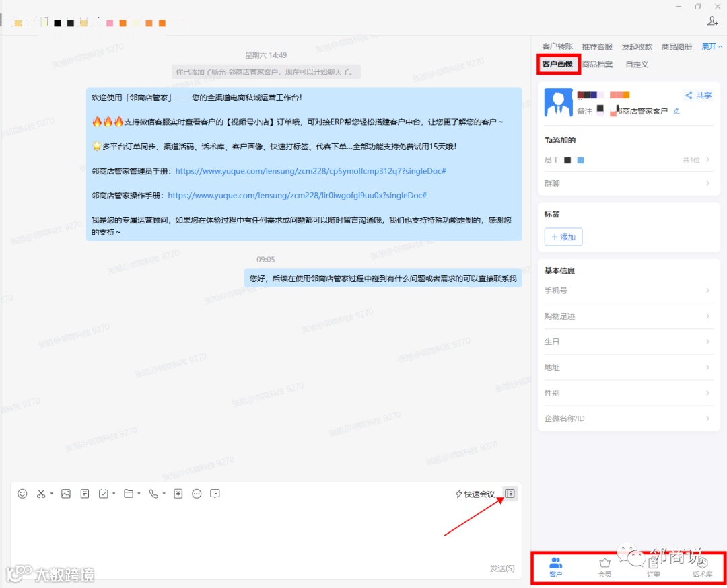Click the scissors screenshot tool
Screen dimensions: 727x588
[41, 494]
